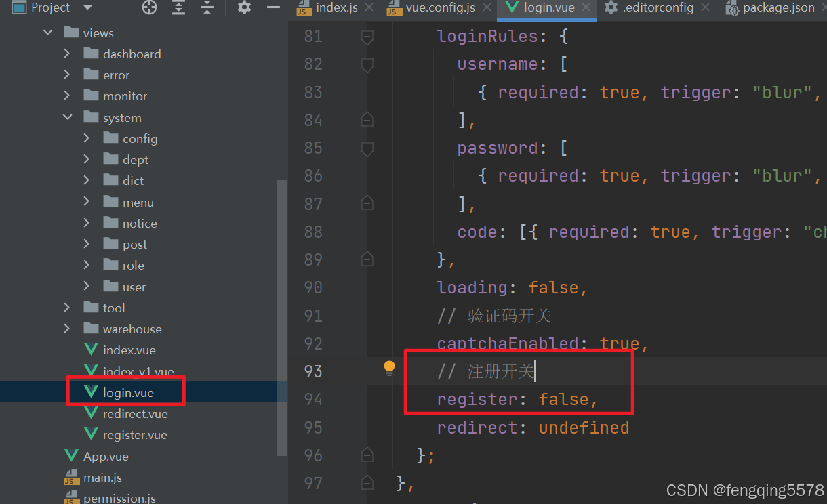Image resolution: width=827 pixels, height=504 pixels.
Task: Click the Vue icon beside register.vue
Action: click(x=91, y=434)
